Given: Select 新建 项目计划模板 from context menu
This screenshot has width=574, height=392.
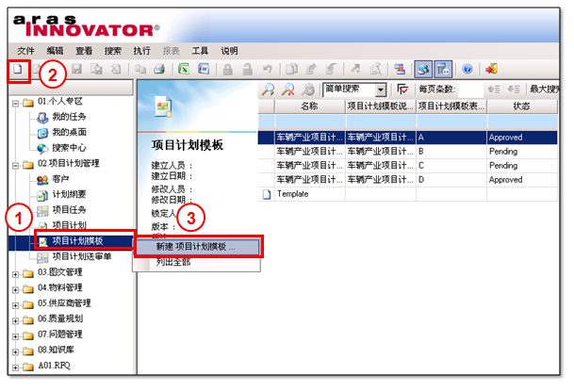Looking at the screenshot, I should [x=195, y=246].
